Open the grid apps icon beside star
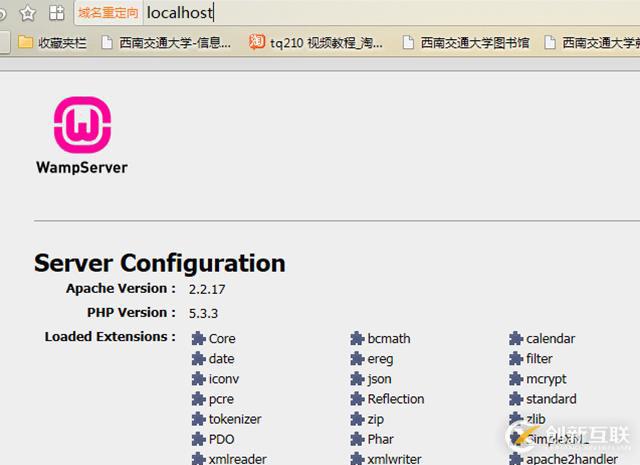The height and width of the screenshot is (465, 640). pos(57,13)
